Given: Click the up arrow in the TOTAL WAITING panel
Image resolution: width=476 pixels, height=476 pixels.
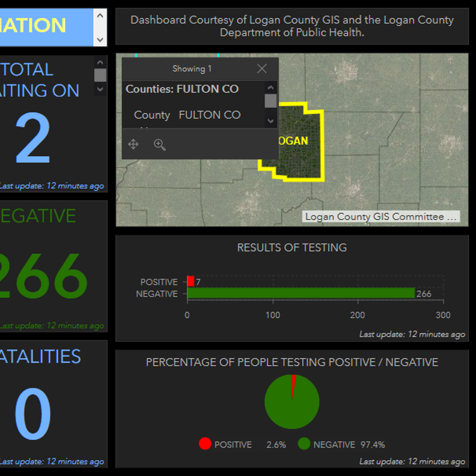Looking at the screenshot, I should click(100, 62).
